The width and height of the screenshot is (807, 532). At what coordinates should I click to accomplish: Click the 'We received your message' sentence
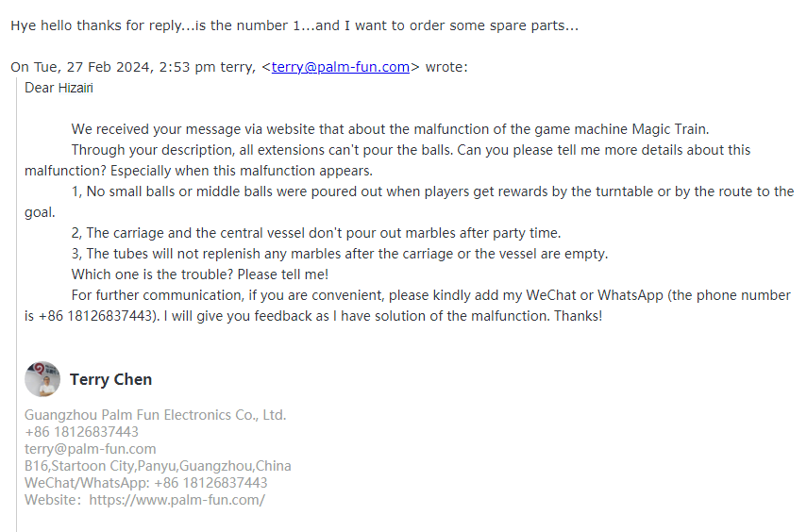[x=390, y=129]
